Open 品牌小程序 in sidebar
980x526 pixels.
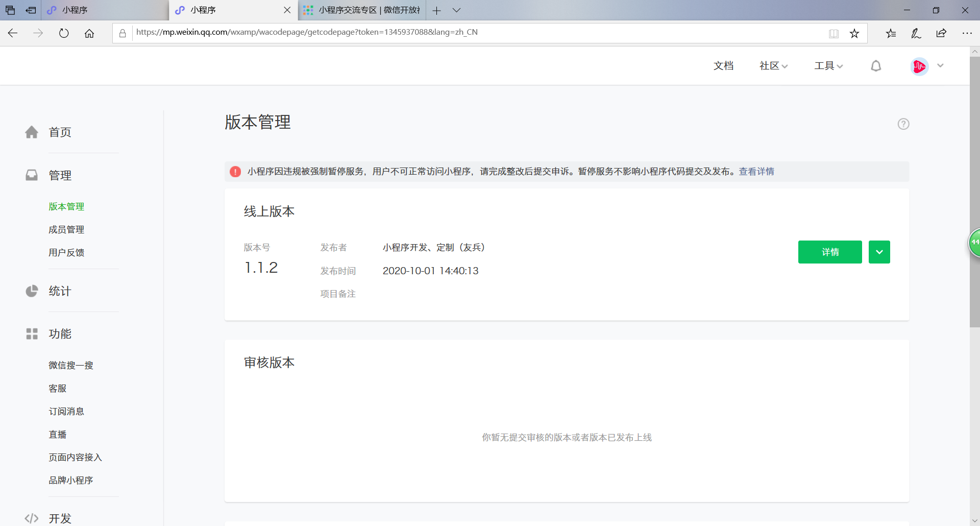[x=71, y=481]
